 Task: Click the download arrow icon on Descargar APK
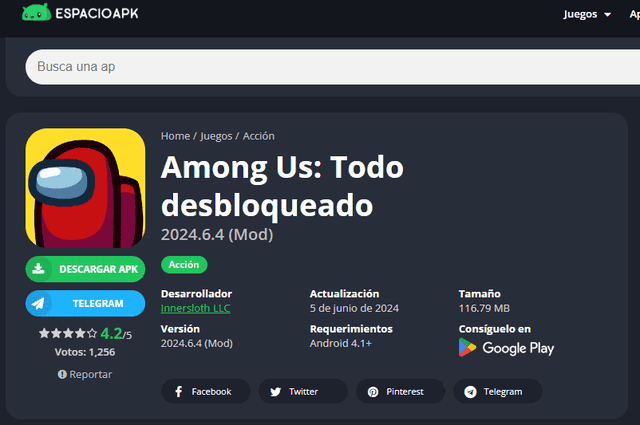pos(38,269)
